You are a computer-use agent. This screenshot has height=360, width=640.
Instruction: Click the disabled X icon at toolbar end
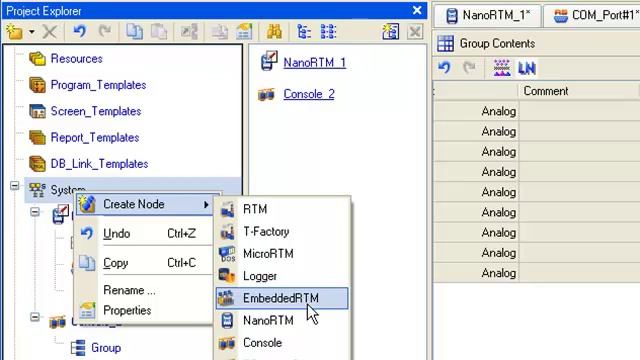(x=415, y=32)
